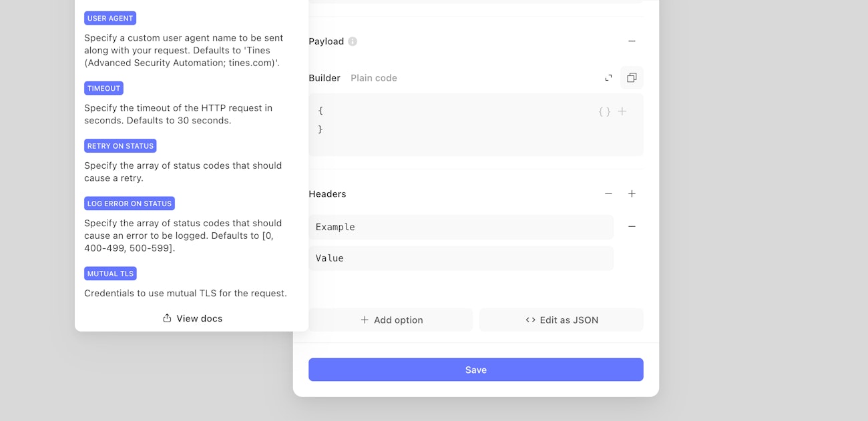Add a key with the payload builder plus icon

[x=622, y=111]
